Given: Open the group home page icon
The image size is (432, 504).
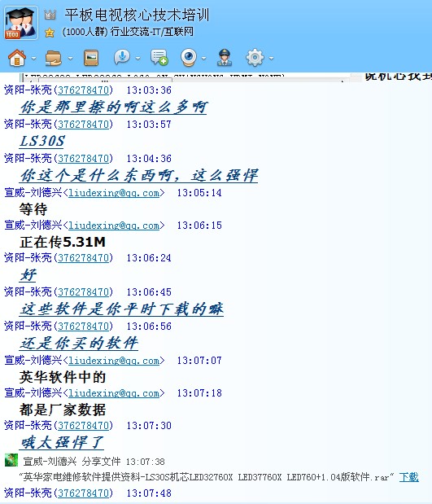Looking at the screenshot, I should pos(17,58).
